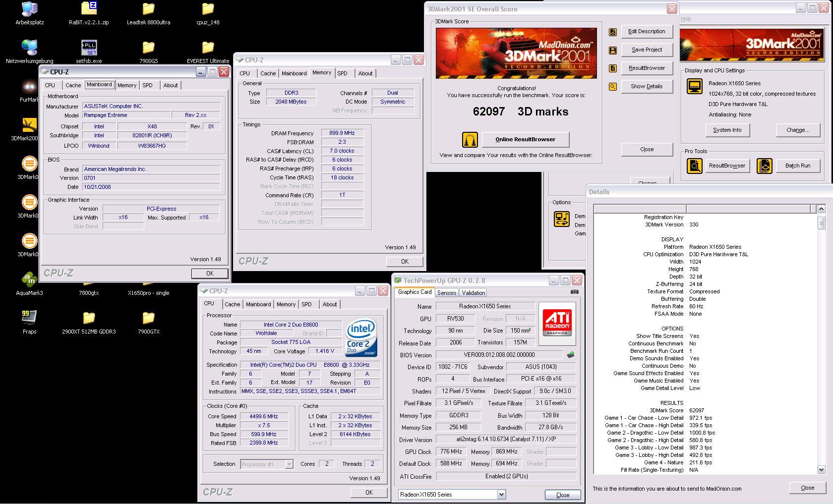The width and height of the screenshot is (833, 504).
Task: Open the 2900XT 512MB GDDR3 folder
Action: [89, 318]
